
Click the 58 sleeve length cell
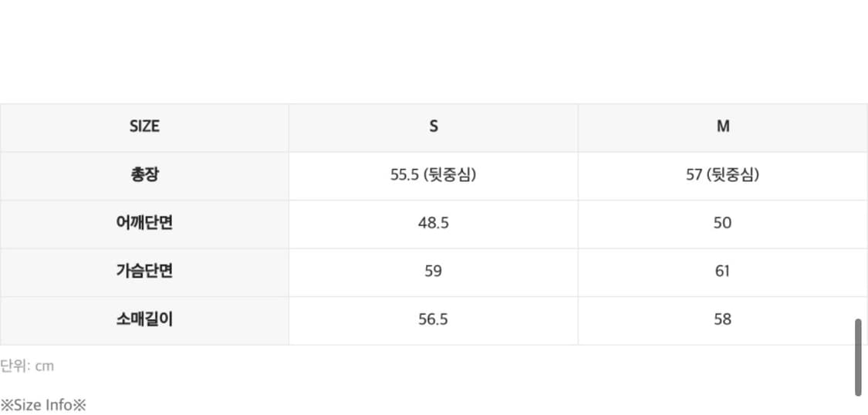click(x=722, y=319)
